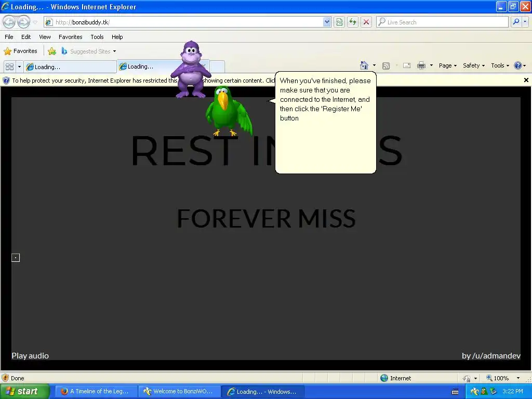This screenshot has width=532, height=399.
Task: Click the Read Mail icon
Action: (x=407, y=65)
